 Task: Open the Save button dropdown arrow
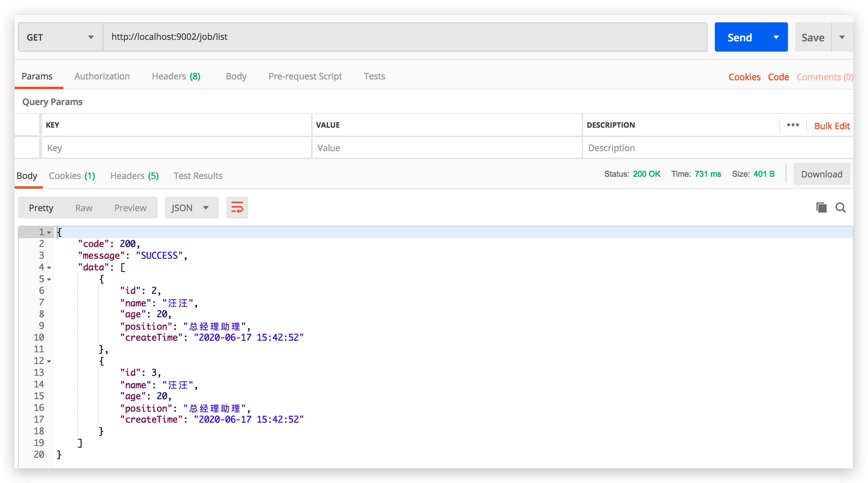842,37
